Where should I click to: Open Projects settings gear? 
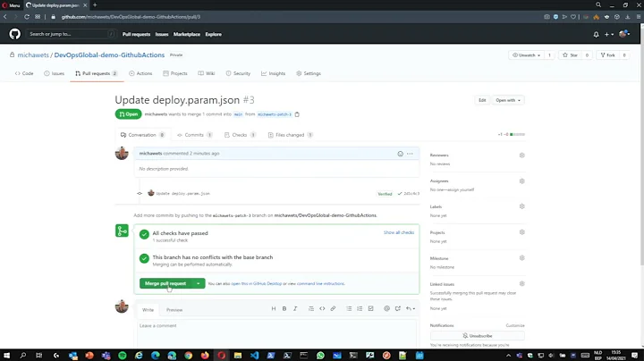522,232
